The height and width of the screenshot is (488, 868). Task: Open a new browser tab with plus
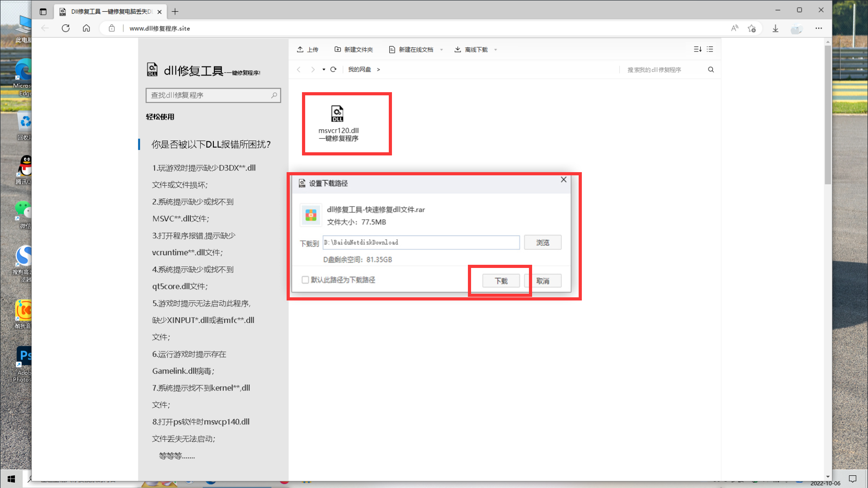click(175, 12)
